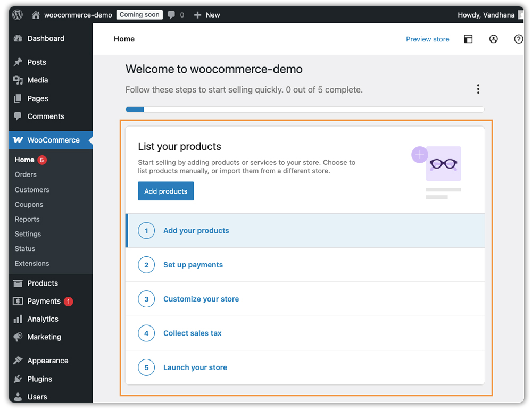The height and width of the screenshot is (410, 532).
Task: Open the Preview store link
Action: pyautogui.click(x=427, y=39)
